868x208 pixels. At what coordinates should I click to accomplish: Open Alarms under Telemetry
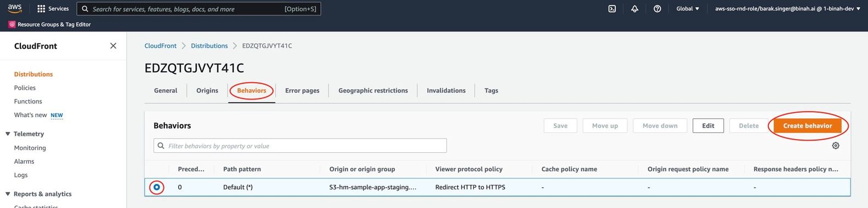tap(24, 162)
